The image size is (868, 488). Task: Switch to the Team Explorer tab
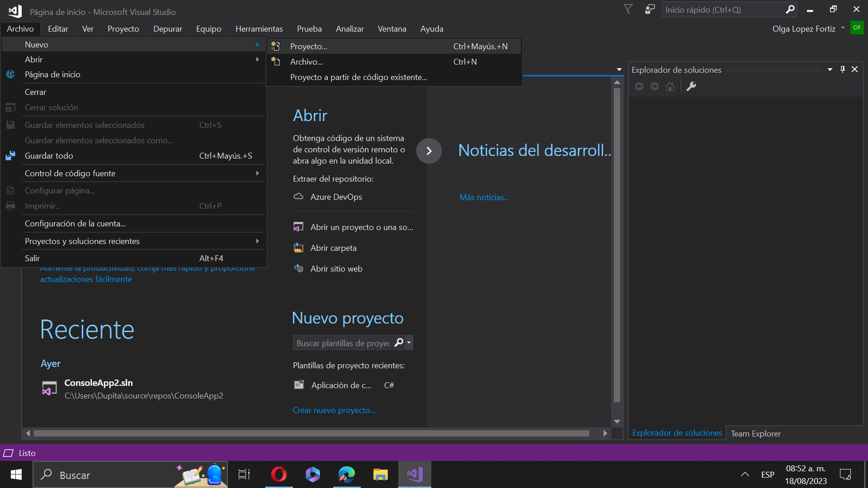pos(755,433)
